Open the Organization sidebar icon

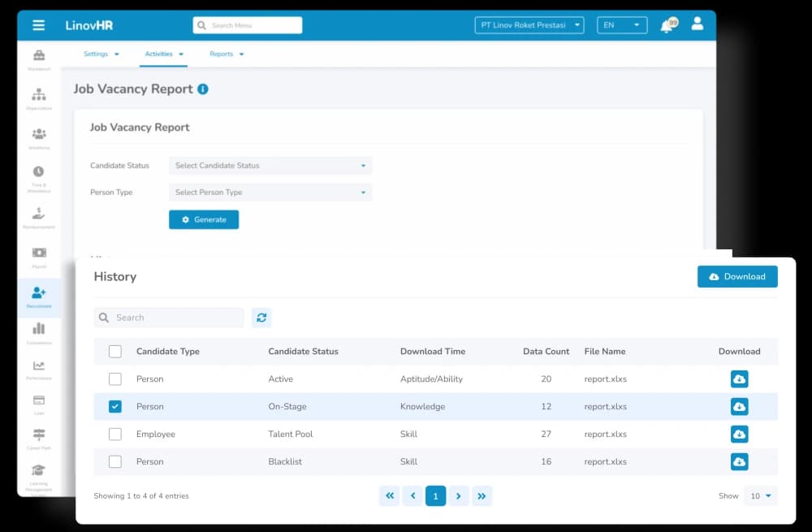point(39,99)
